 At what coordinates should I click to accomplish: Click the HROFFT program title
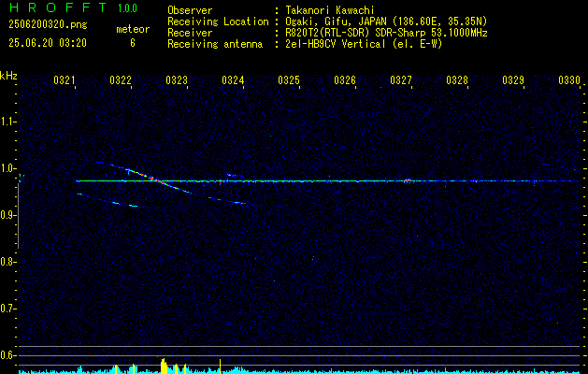(x=58, y=7)
